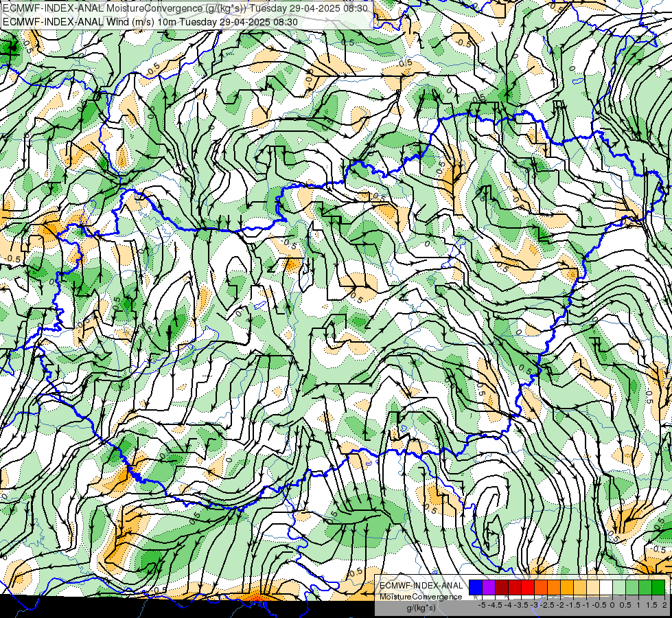Click the 2 tick label at legend scale end
This screenshot has width=672, height=618.
point(664,605)
